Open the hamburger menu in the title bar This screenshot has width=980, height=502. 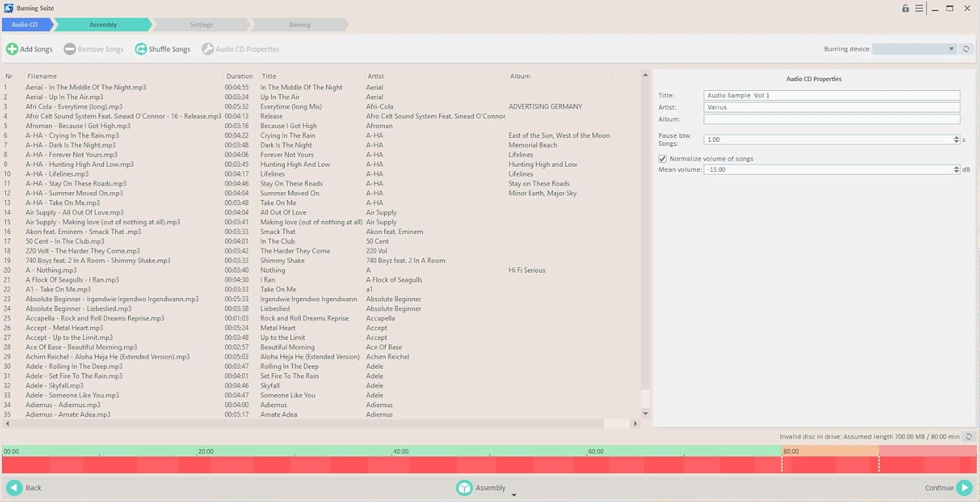pyautogui.click(x=919, y=8)
